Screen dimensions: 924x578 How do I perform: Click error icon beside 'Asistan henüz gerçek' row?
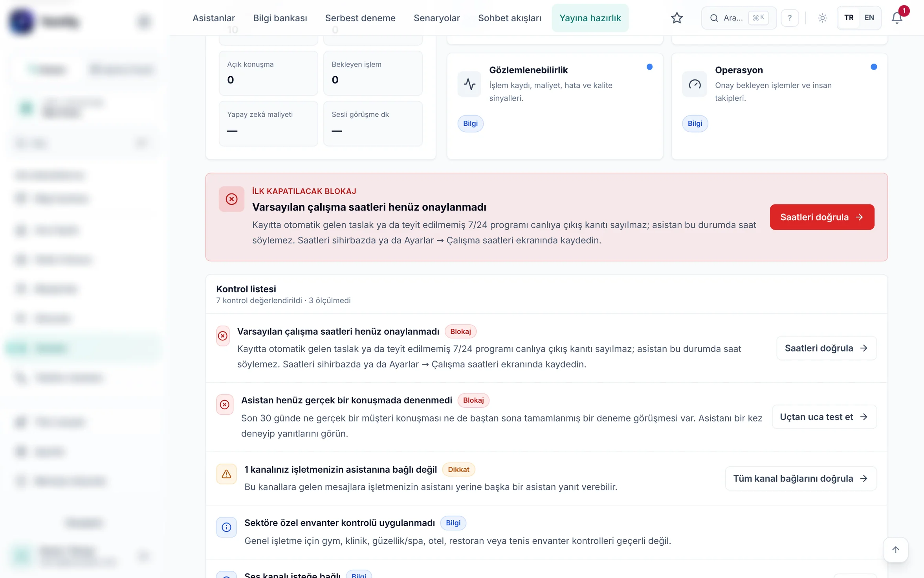225,404
